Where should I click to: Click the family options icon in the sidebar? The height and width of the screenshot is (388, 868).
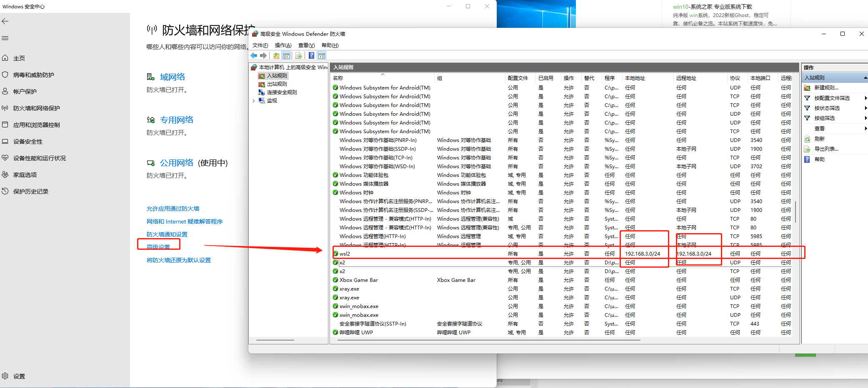point(5,174)
